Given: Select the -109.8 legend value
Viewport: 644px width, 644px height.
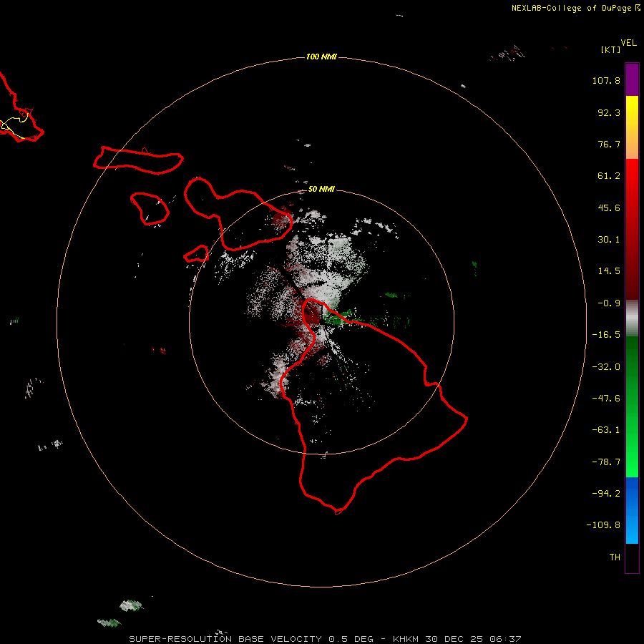Looking at the screenshot, I should coord(603,525).
